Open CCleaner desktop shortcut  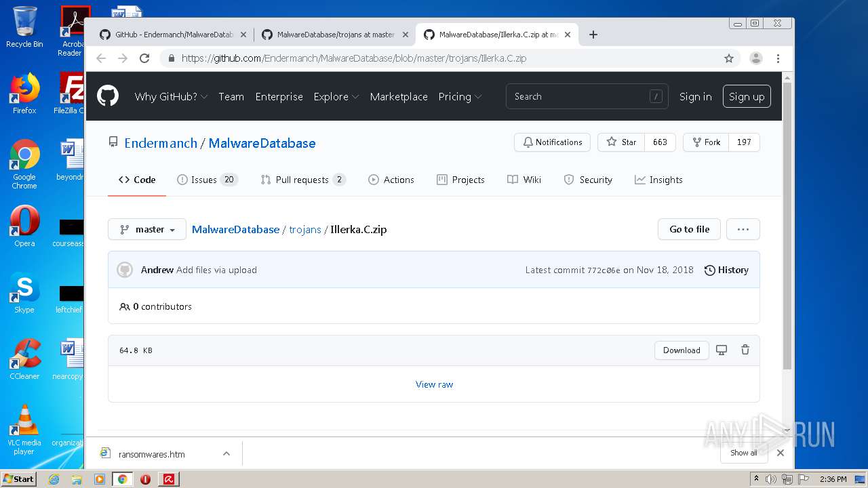click(24, 359)
